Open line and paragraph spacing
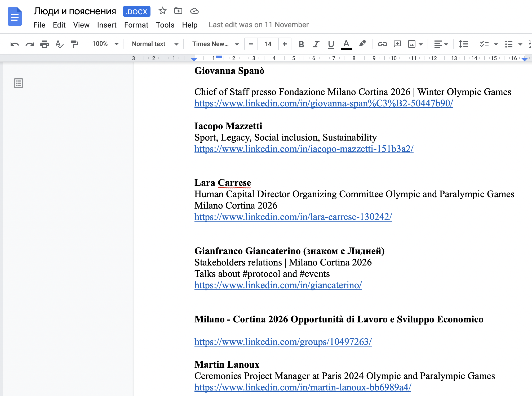 463,44
